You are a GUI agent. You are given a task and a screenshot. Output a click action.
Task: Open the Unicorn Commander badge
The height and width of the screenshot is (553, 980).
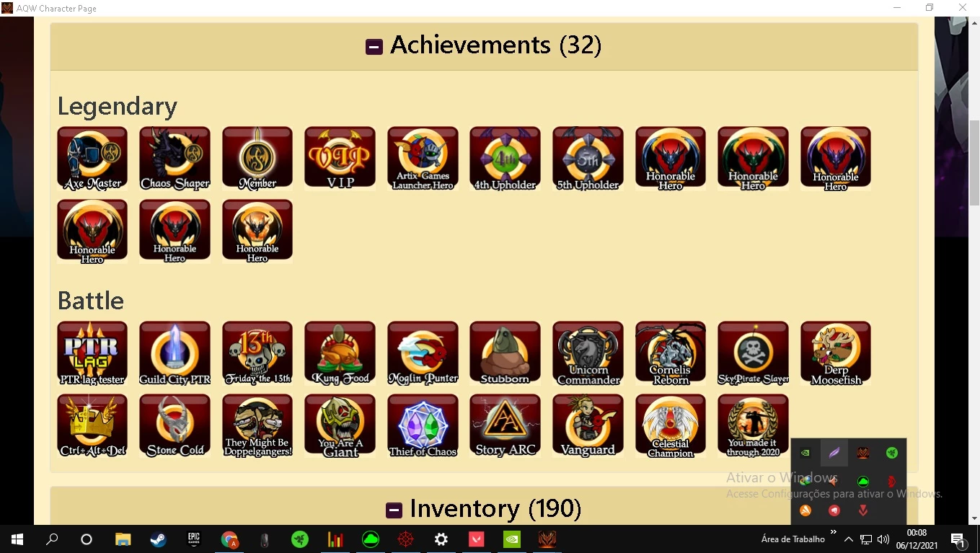(x=588, y=353)
